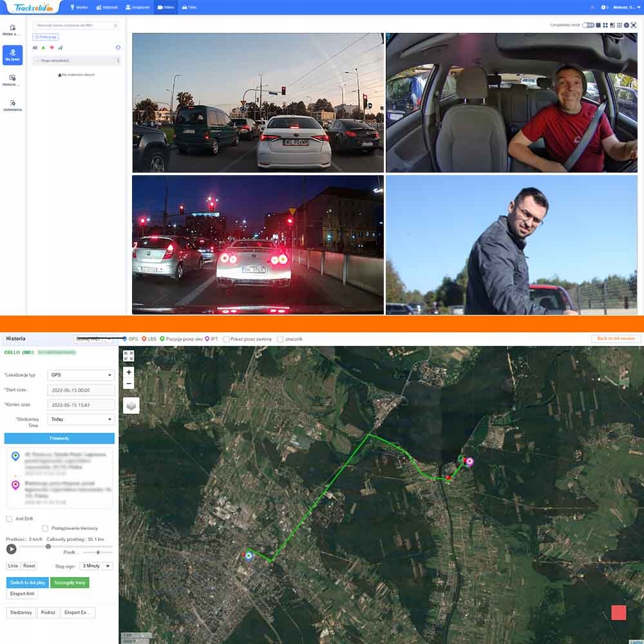The height and width of the screenshot is (644, 644).
Task: Open the Stop sign 3 Minuty dropdown
Action: 96,566
